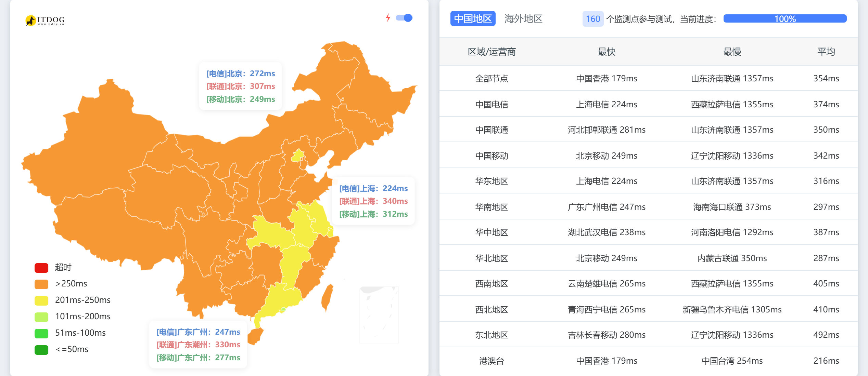868x376 pixels.
Task: Click the Taiwan island on the map
Action: click(x=327, y=297)
